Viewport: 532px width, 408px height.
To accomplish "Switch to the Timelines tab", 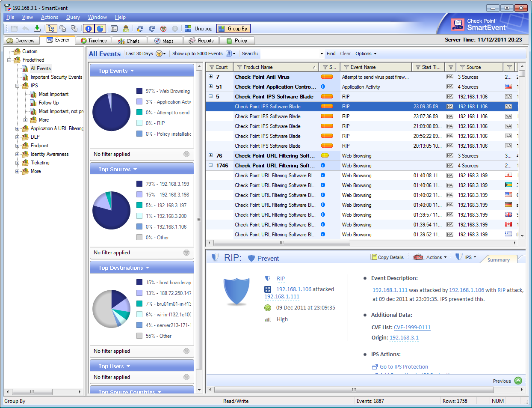I will (x=94, y=41).
